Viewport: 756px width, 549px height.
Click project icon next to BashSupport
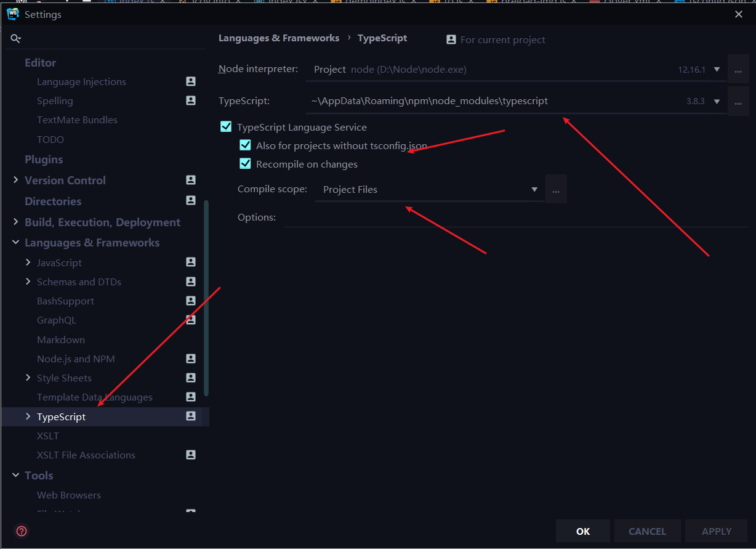(191, 301)
